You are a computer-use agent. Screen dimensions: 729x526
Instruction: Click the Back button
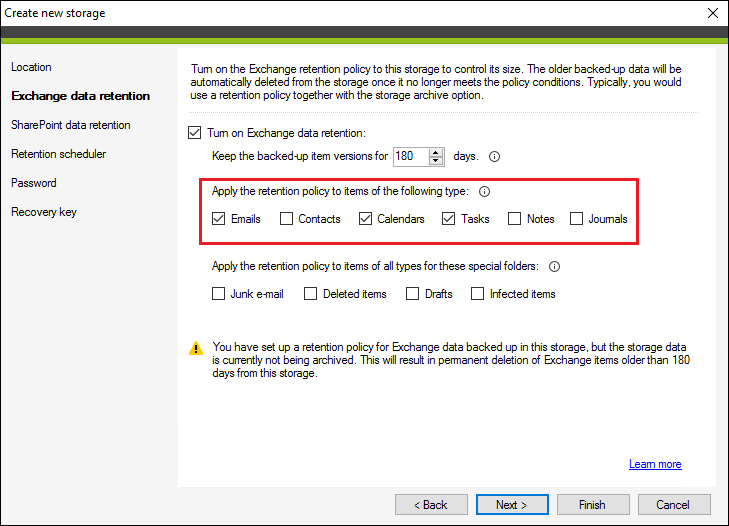pyautogui.click(x=431, y=505)
